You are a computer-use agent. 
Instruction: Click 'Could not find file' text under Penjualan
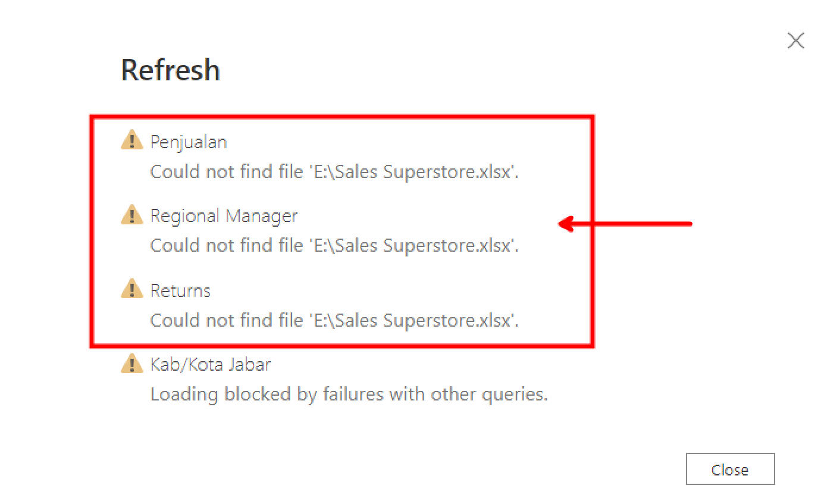(226, 172)
